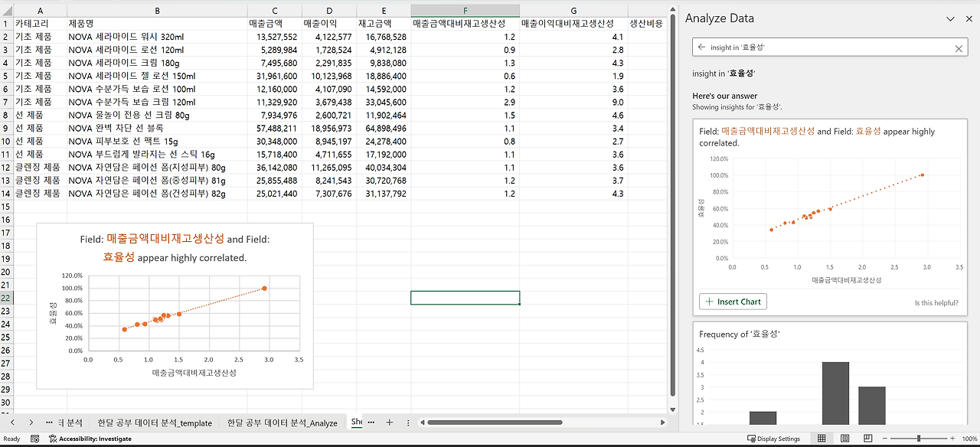Viewport: 980px width, 447px height.
Task: Select cell NOVA 완벽 차단 선 블록
Action: click(157, 128)
